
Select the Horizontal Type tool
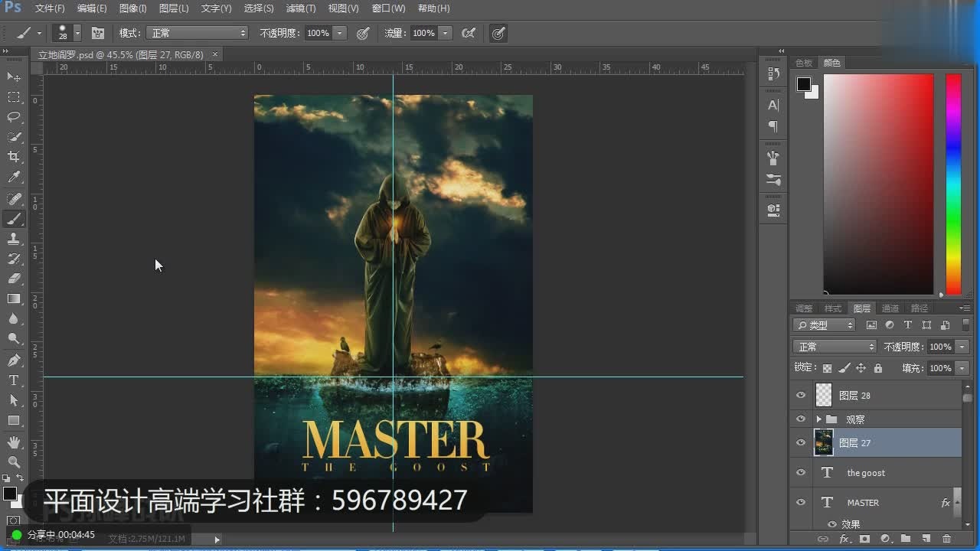[x=14, y=380]
